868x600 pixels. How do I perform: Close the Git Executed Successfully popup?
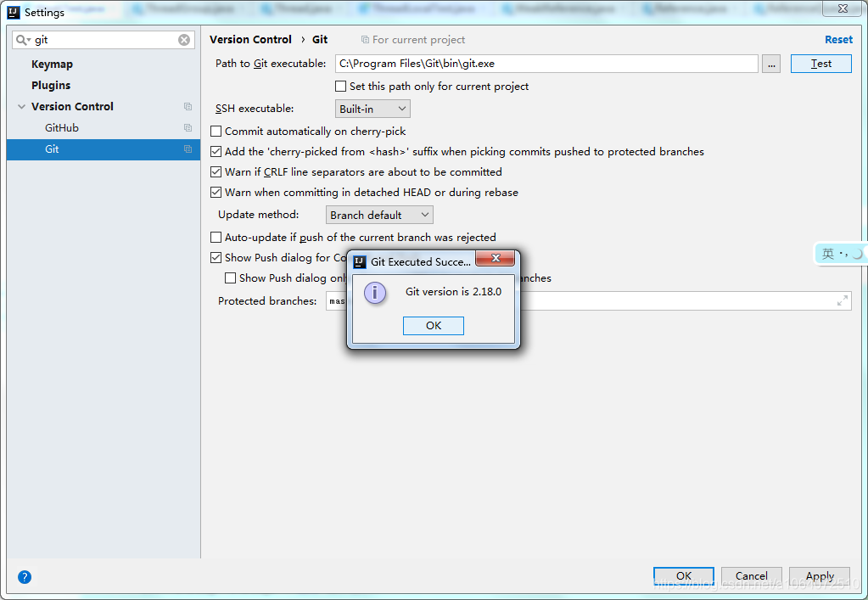click(x=496, y=258)
